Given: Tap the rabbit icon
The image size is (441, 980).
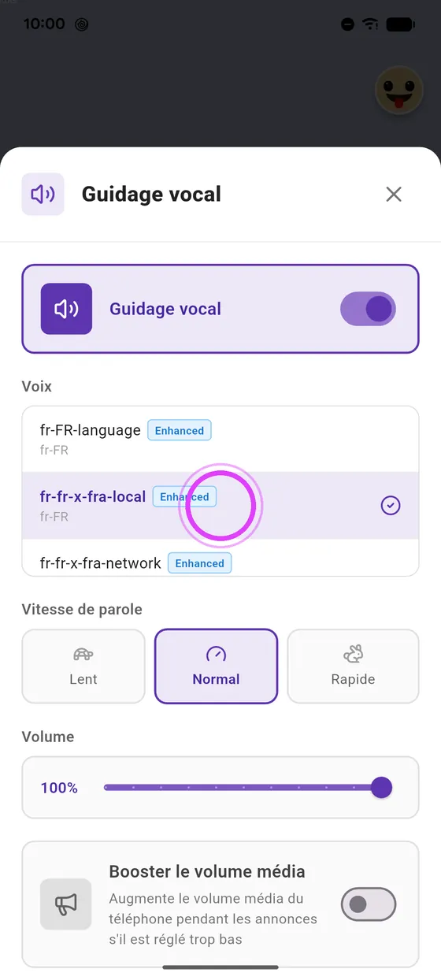Looking at the screenshot, I should coord(353,654).
